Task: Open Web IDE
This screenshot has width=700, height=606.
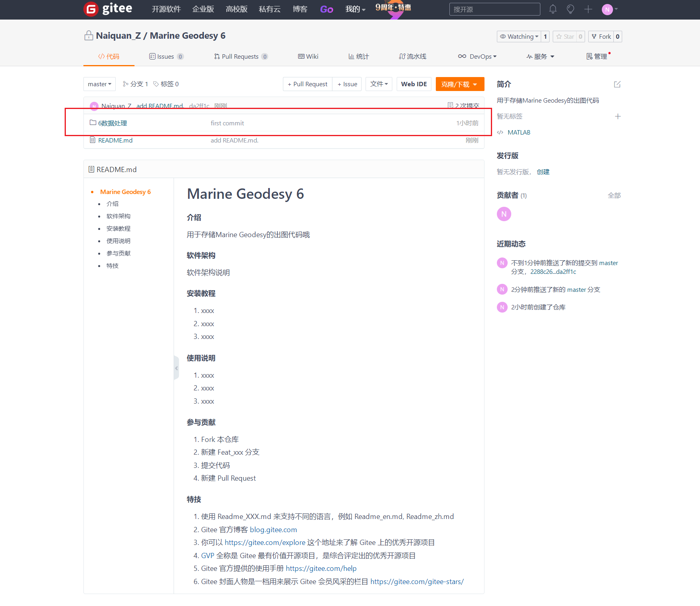Action: (414, 84)
